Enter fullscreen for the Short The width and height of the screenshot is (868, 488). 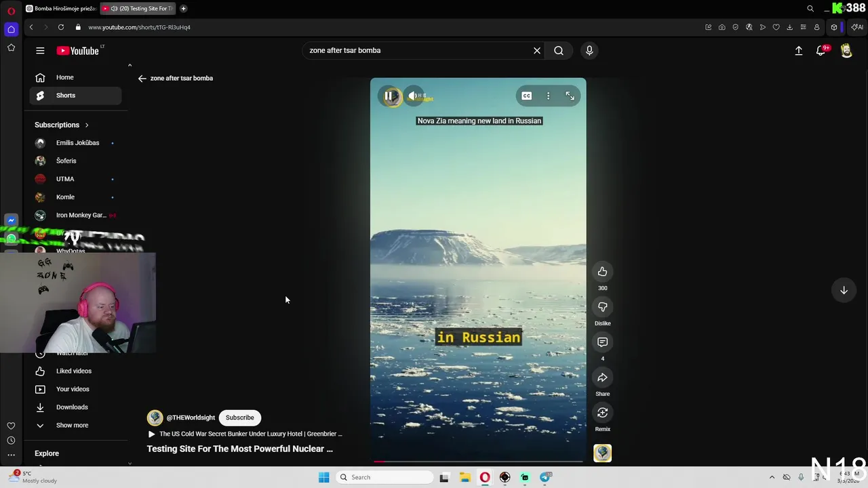570,96
